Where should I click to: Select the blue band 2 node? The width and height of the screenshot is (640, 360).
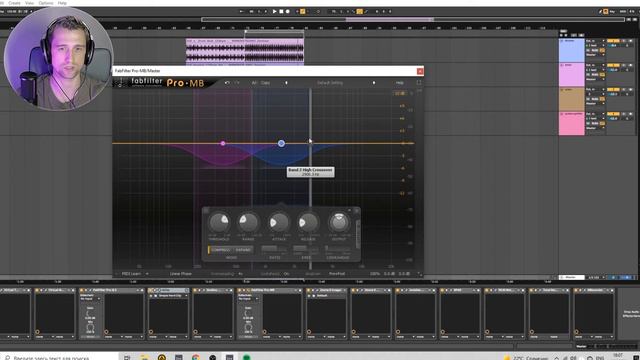[281, 143]
